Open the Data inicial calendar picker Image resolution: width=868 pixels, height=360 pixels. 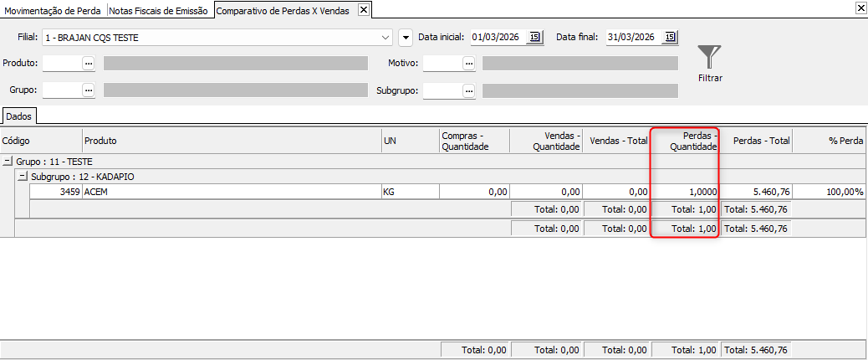535,37
